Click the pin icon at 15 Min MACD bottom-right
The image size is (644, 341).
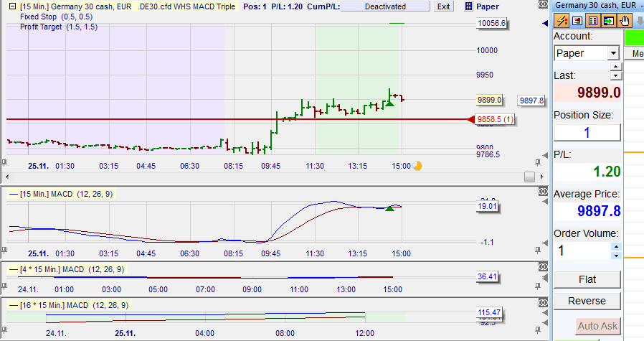tap(538, 250)
